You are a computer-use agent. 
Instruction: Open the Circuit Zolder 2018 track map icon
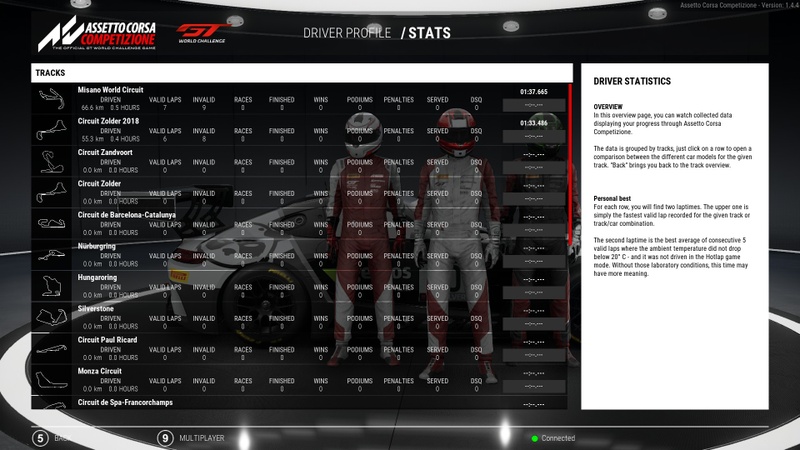click(x=52, y=130)
